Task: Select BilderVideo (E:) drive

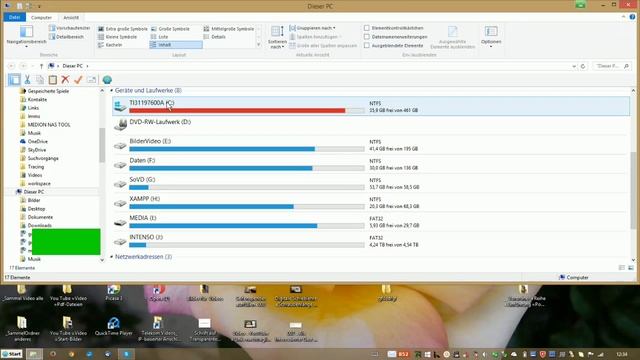Action: pyautogui.click(x=371, y=145)
